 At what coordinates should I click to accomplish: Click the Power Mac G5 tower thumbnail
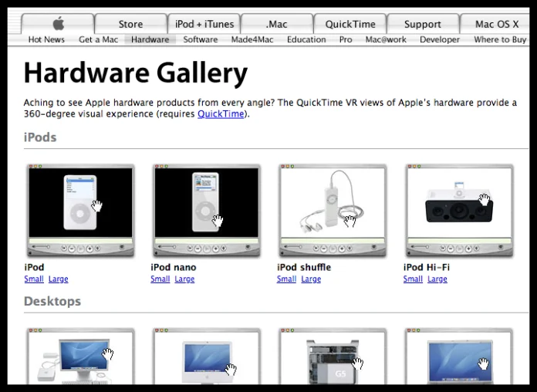coord(333,356)
